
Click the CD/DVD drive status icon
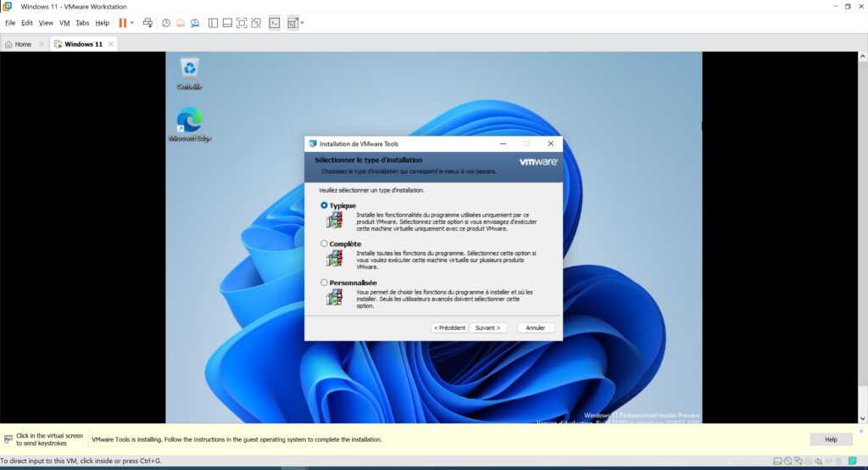point(787,462)
